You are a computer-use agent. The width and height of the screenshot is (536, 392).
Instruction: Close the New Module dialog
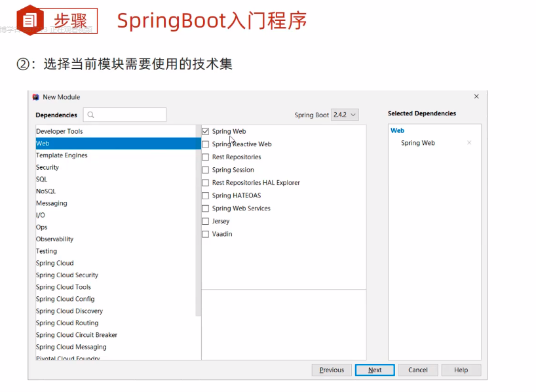pyautogui.click(x=476, y=96)
